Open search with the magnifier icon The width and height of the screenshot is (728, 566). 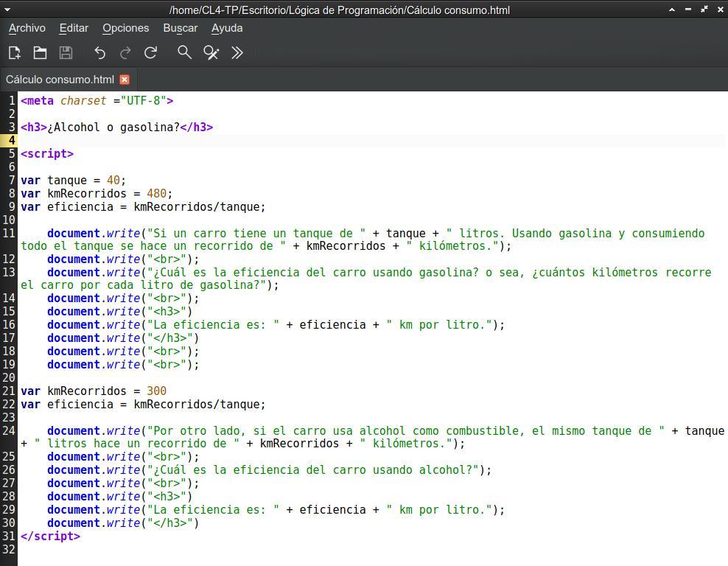[x=184, y=52]
